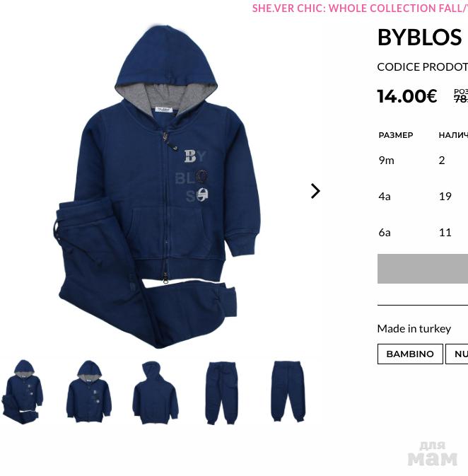
Task: Select the pants back view thumbnail
Action: (288, 392)
